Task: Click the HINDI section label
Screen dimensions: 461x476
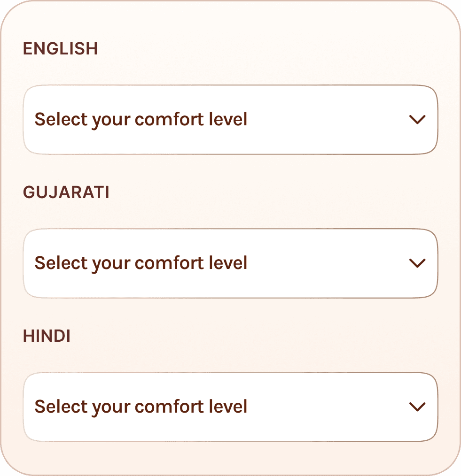Action: pos(47,336)
